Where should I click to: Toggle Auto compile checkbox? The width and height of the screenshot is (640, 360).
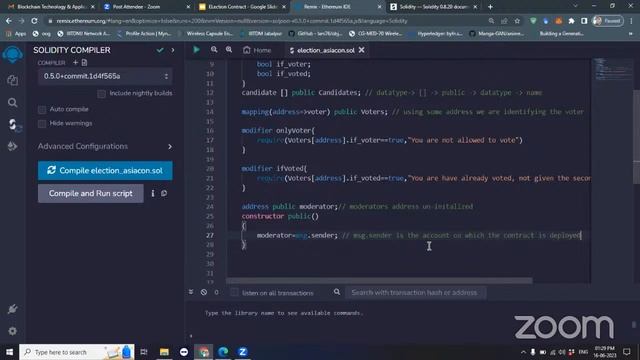pos(42,109)
